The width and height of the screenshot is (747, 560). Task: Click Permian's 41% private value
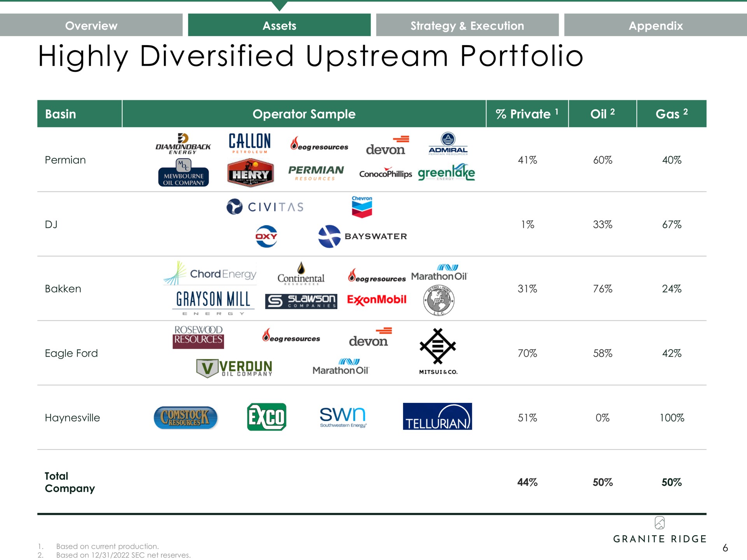point(527,160)
